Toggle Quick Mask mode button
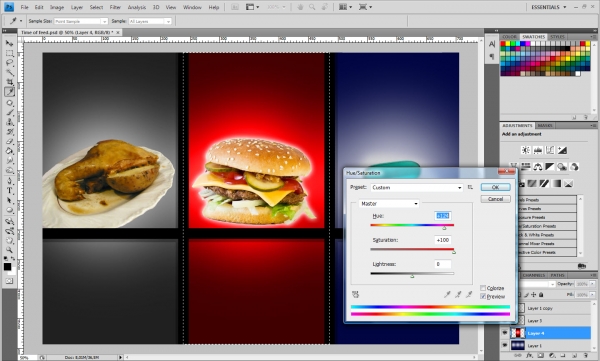Viewport: 600px width, 361px height. pos(9,281)
